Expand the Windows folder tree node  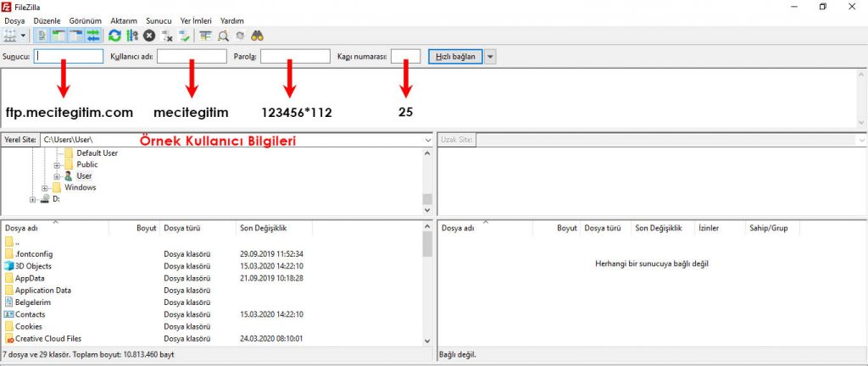(x=45, y=188)
